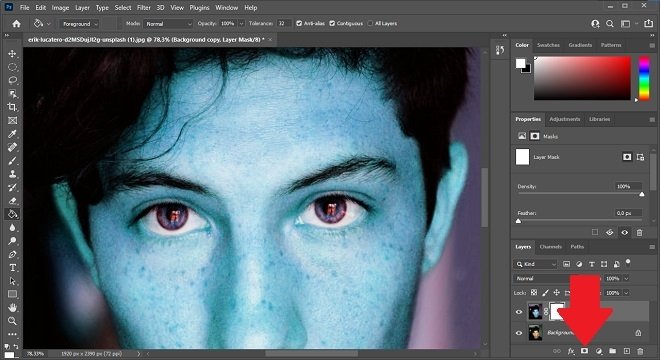Select the Eyedropper tool
660x360 pixels.
tap(12, 134)
